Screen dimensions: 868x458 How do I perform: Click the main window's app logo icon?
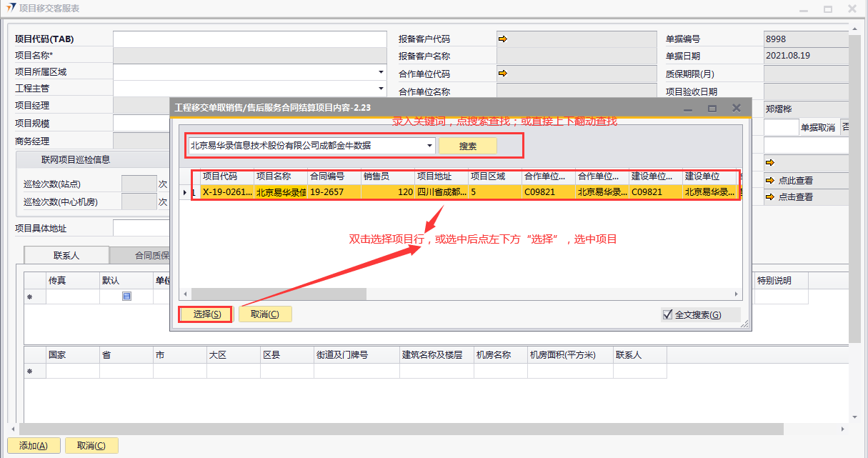click(x=11, y=9)
